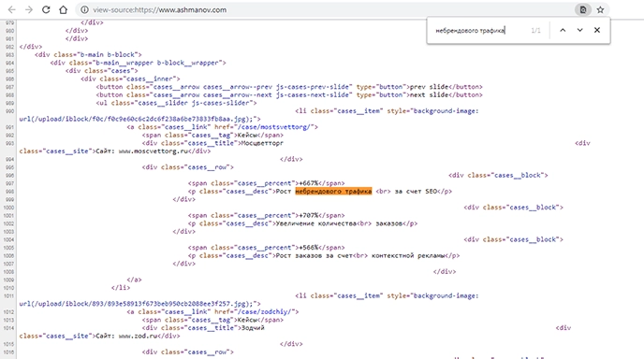This screenshot has width=644, height=359.
Task: Click the text 'за счет SEO'
Action: coord(416,192)
